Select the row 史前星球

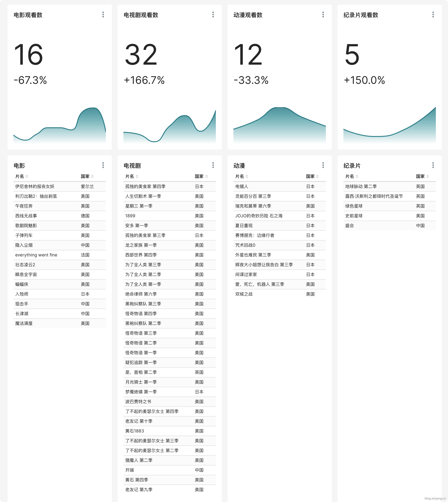(390, 216)
